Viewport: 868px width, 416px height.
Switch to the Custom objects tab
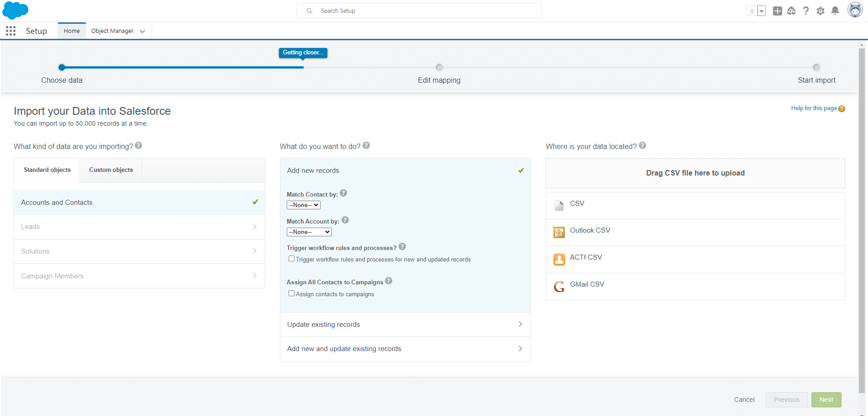coord(111,170)
